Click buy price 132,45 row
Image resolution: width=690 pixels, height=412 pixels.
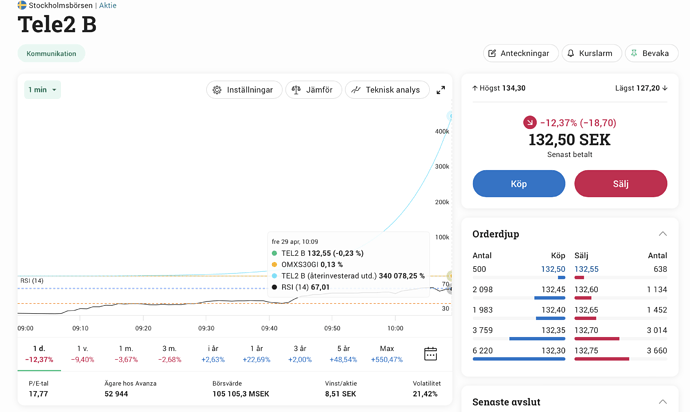(x=553, y=289)
